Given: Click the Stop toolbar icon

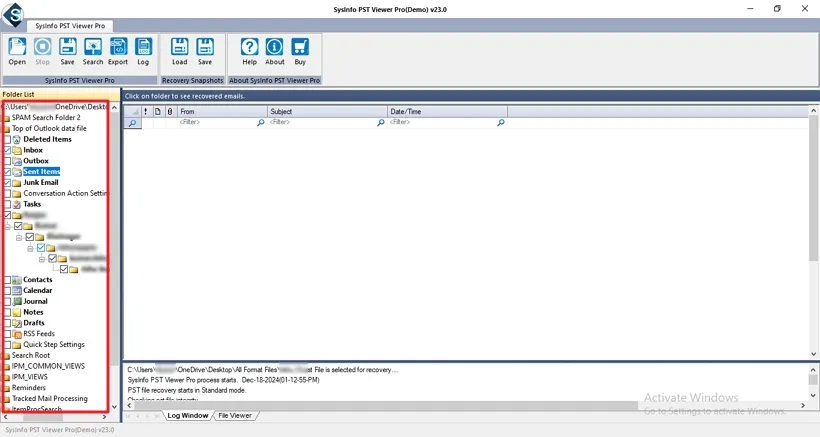Looking at the screenshot, I should click(x=42, y=47).
